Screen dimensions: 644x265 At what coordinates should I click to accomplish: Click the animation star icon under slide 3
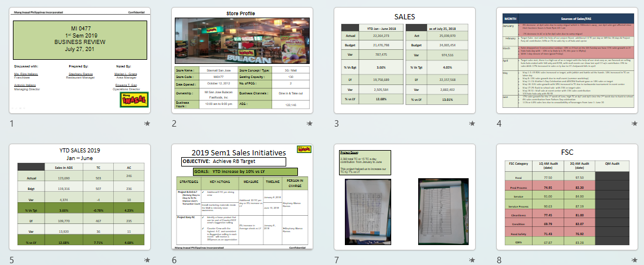coord(472,123)
